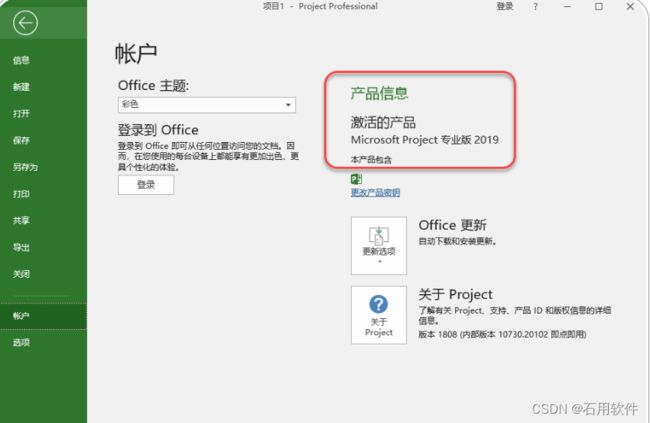This screenshot has height=423, width=650.
Task: Select 打印 in the left sidebar
Action: click(x=21, y=194)
